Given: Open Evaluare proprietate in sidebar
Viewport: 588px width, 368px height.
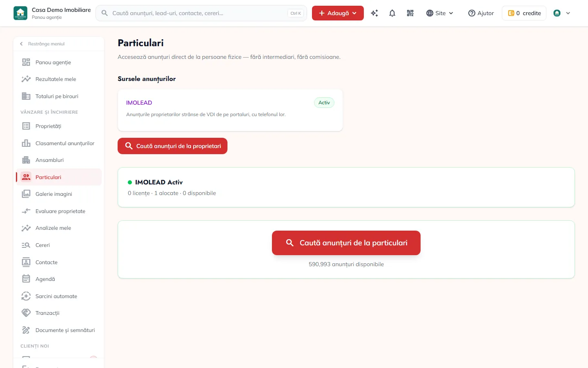Looking at the screenshot, I should [x=59, y=211].
